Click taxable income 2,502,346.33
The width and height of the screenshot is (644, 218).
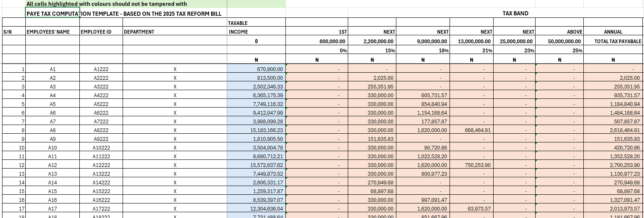tap(256, 86)
